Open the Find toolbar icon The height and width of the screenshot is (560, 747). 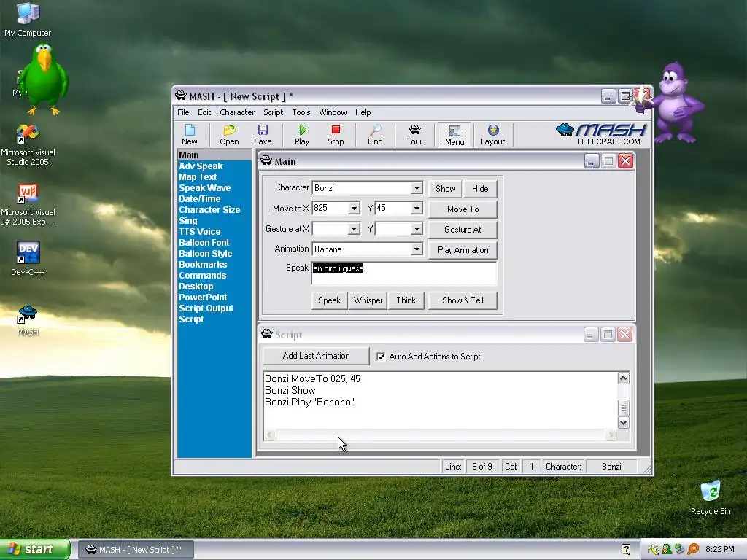pyautogui.click(x=375, y=134)
